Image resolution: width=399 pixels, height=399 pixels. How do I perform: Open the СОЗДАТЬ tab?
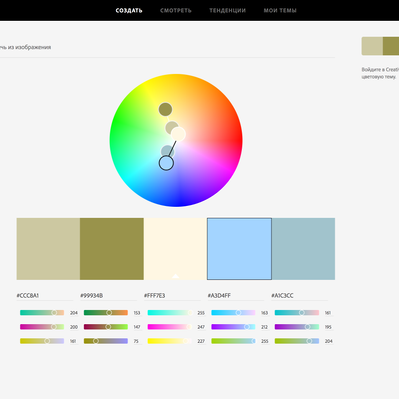click(x=129, y=10)
